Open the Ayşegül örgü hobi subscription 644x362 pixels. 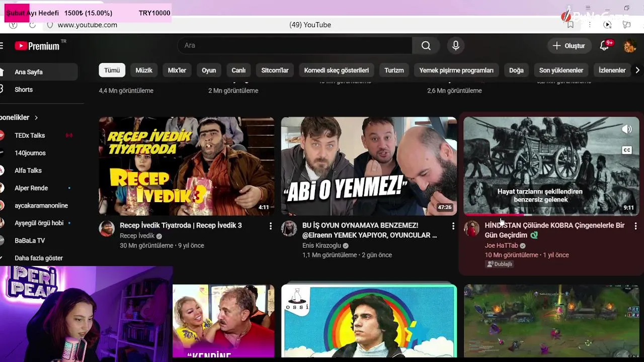[x=39, y=223]
